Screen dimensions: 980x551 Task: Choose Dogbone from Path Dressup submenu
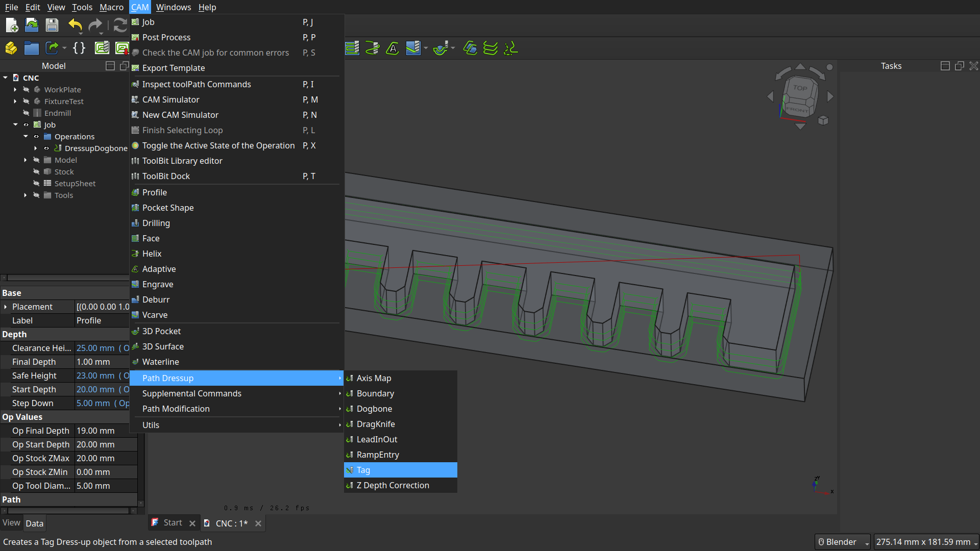tap(401, 409)
